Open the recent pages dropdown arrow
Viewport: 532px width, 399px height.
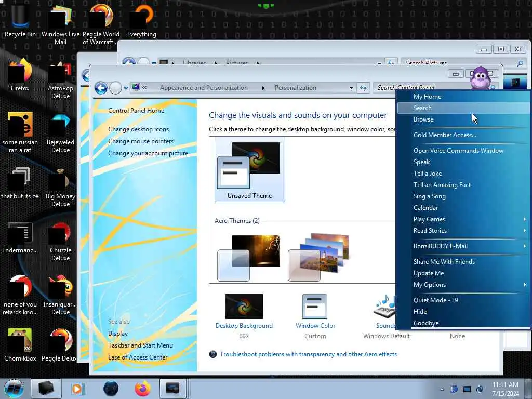(126, 88)
